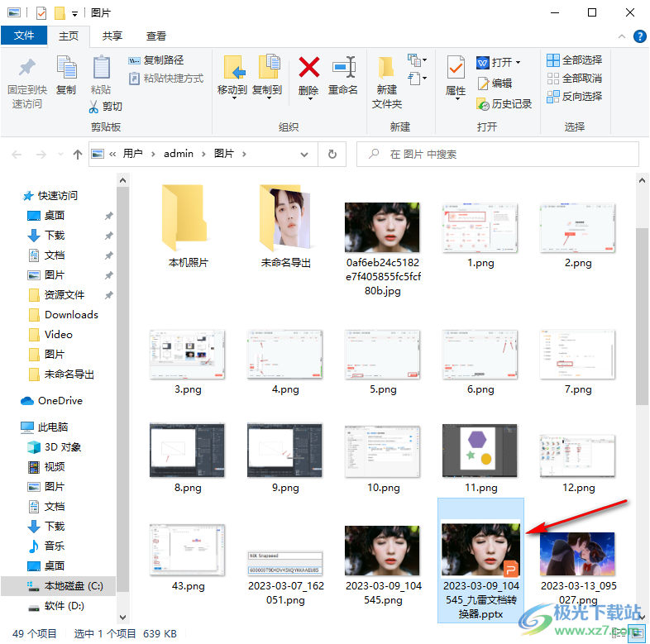The height and width of the screenshot is (644, 650).
Task: Switch to the View tab
Action: 156,36
